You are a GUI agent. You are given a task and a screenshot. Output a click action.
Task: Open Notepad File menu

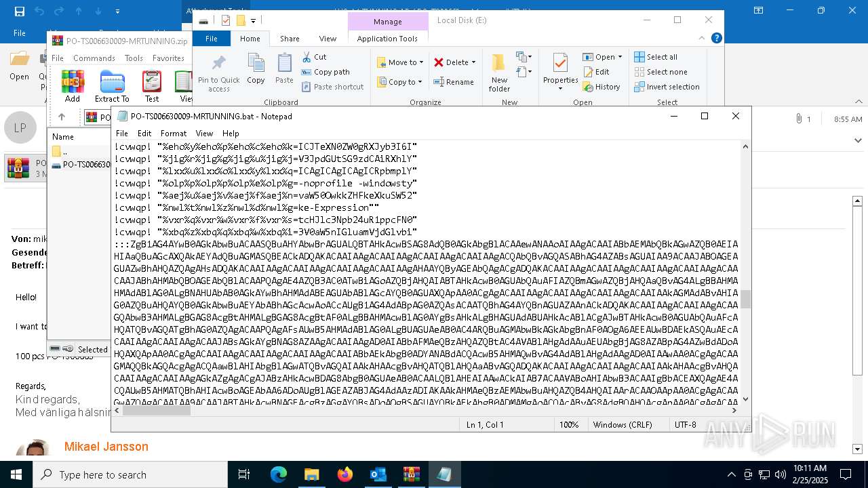point(122,134)
